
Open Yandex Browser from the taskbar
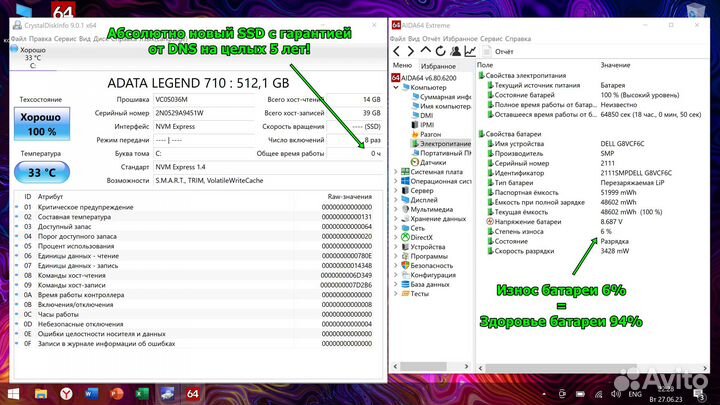[64, 394]
